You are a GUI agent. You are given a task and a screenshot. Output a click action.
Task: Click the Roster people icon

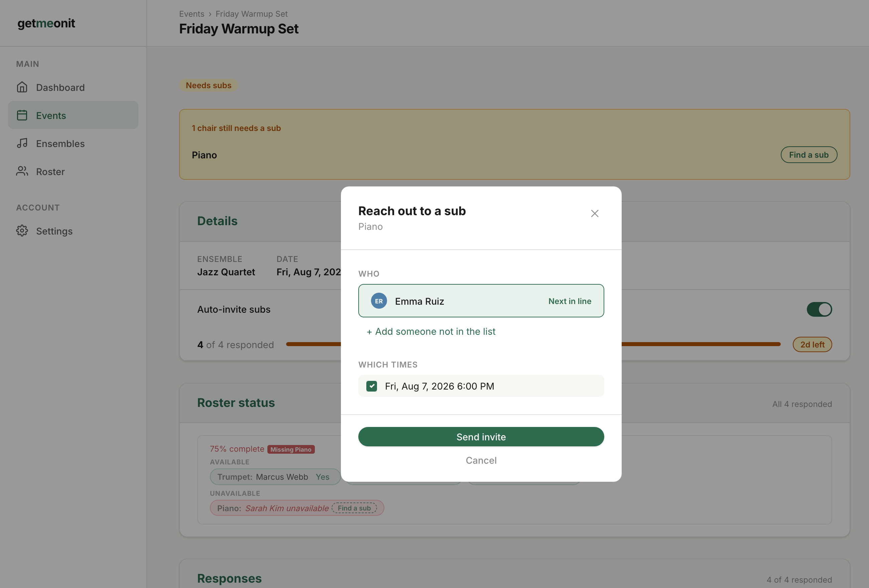(x=22, y=171)
